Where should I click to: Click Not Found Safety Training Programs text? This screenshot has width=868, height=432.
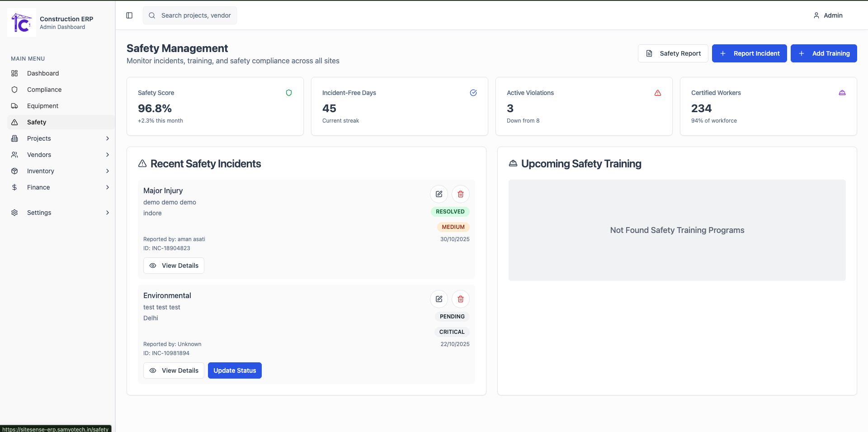tap(677, 230)
